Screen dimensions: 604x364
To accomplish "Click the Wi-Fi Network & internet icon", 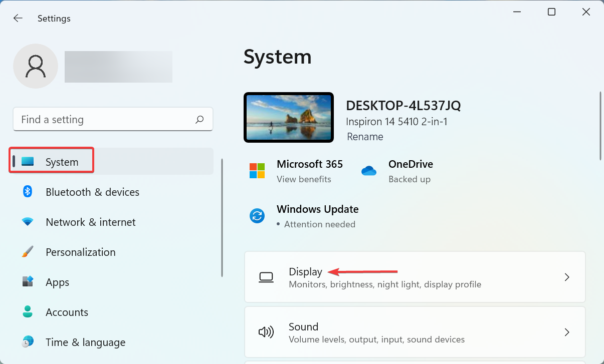I will point(28,222).
